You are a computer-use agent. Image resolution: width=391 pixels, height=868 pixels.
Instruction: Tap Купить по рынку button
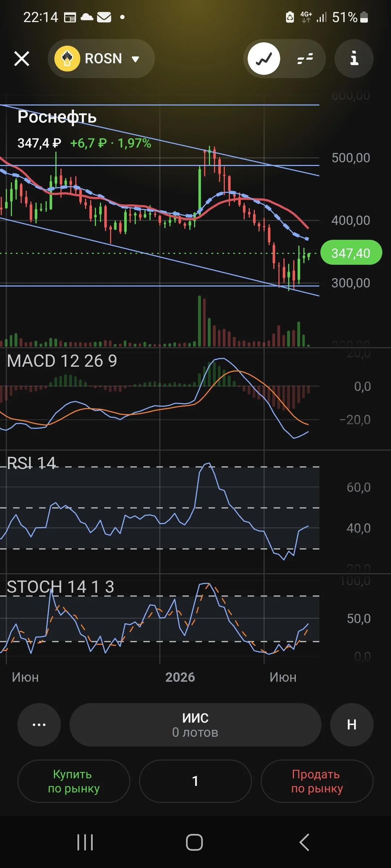point(74,781)
